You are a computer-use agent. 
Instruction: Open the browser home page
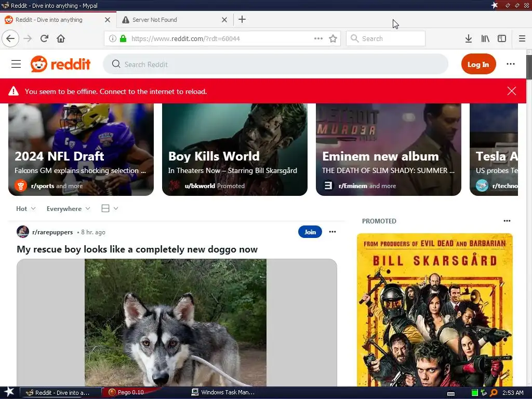(61, 38)
